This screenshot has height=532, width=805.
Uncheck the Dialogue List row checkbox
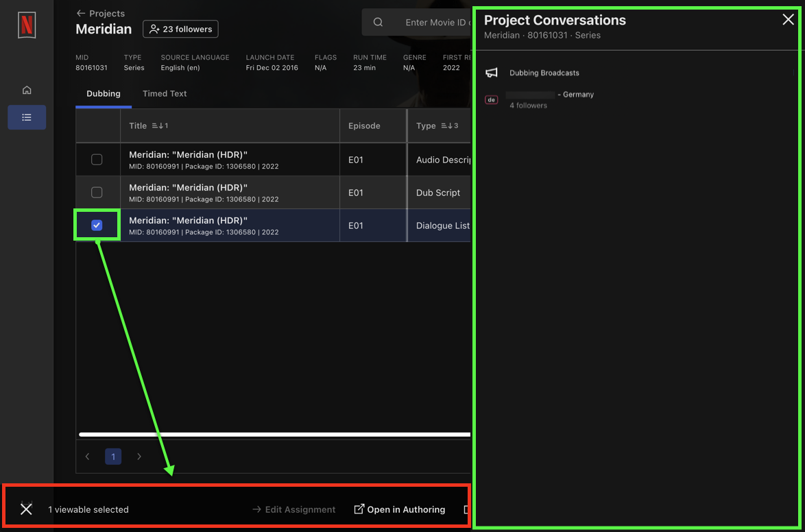click(x=97, y=226)
